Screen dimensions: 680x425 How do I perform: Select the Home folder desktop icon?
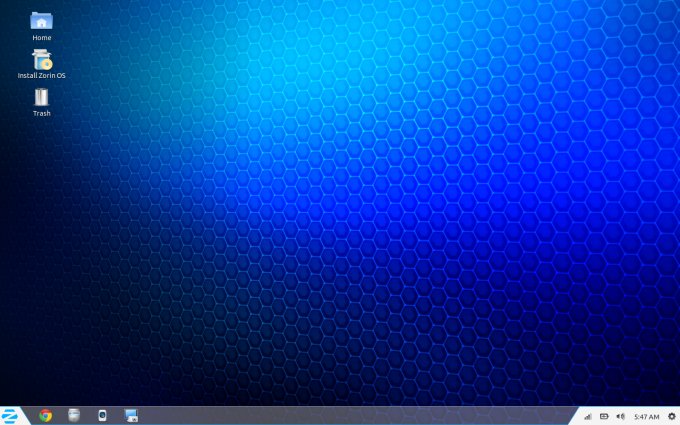point(42,26)
